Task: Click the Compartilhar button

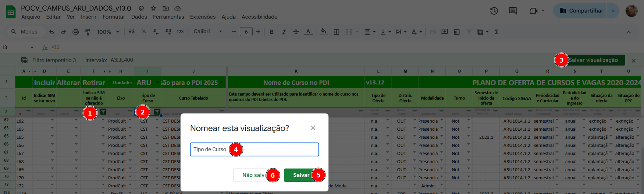Action: pos(581,11)
